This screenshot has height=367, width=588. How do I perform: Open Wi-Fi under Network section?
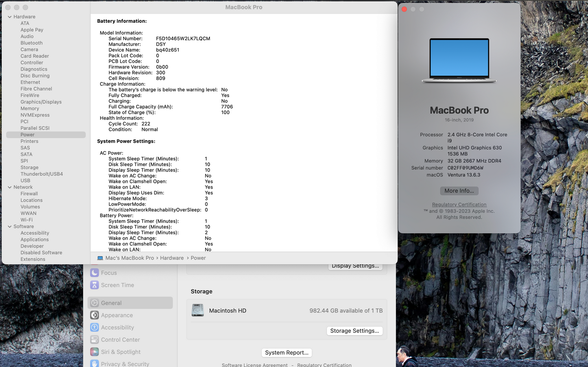click(26, 220)
